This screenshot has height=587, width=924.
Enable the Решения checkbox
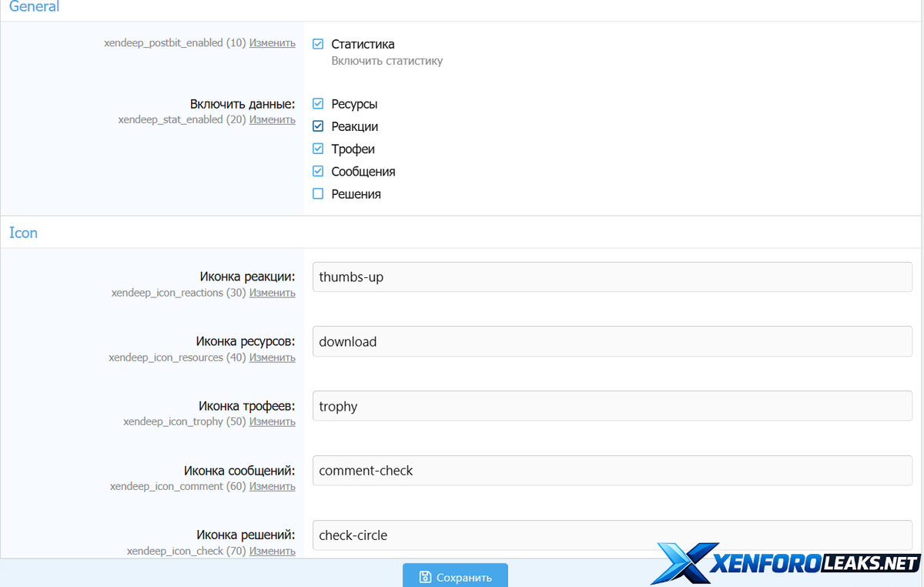[318, 194]
